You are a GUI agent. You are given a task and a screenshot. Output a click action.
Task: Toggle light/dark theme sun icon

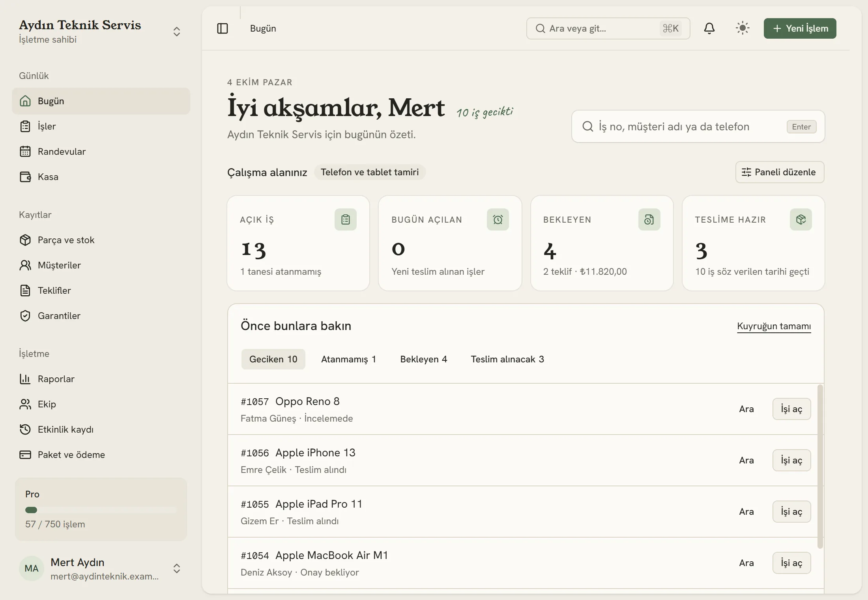[x=743, y=28]
